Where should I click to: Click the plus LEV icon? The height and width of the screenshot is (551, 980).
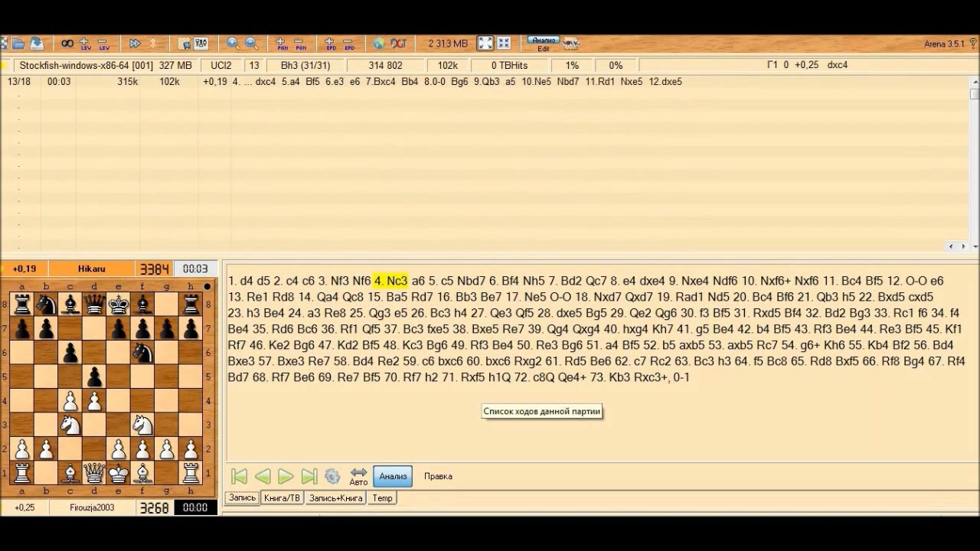point(86,44)
